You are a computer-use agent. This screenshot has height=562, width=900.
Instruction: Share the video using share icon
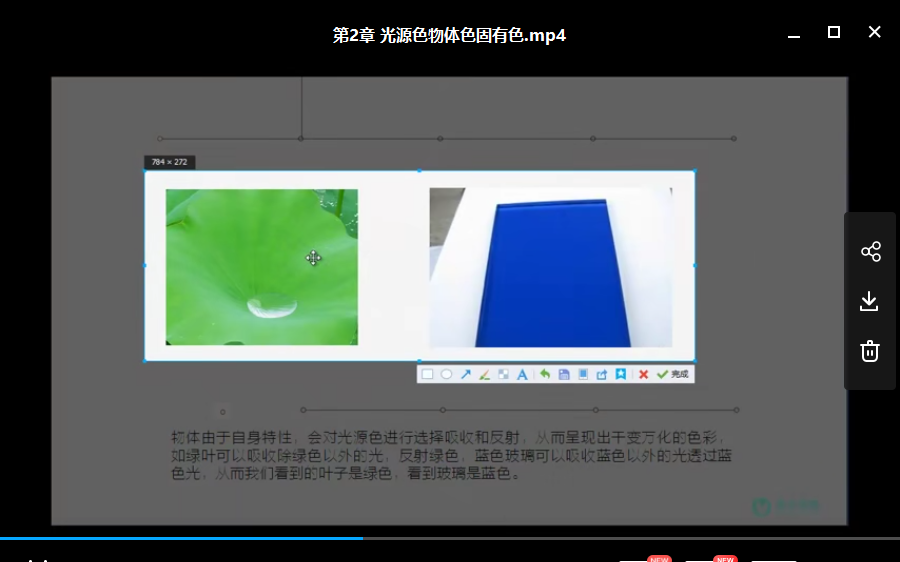pyautogui.click(x=870, y=251)
